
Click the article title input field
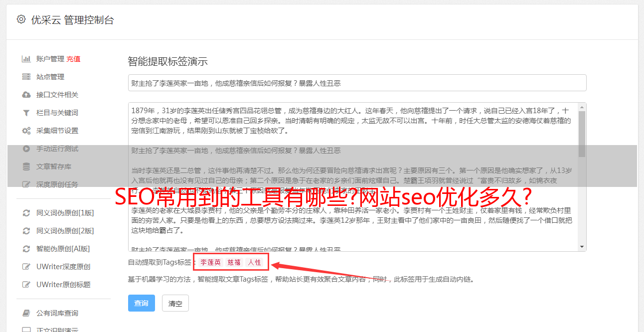357,83
